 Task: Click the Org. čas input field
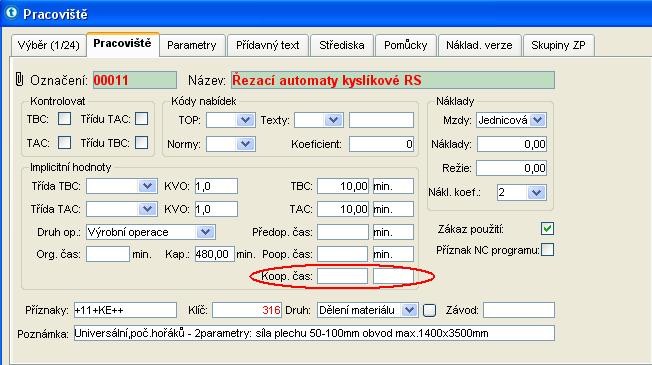pos(108,254)
